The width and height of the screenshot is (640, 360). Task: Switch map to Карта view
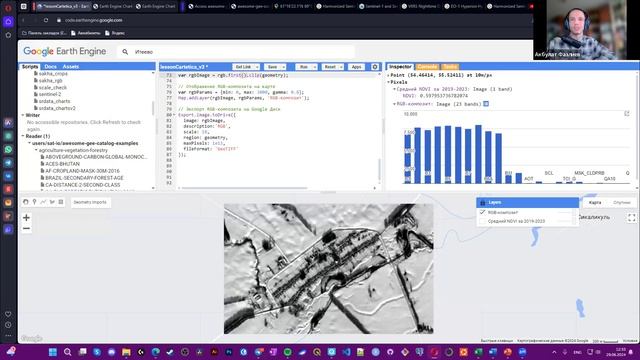(595, 202)
